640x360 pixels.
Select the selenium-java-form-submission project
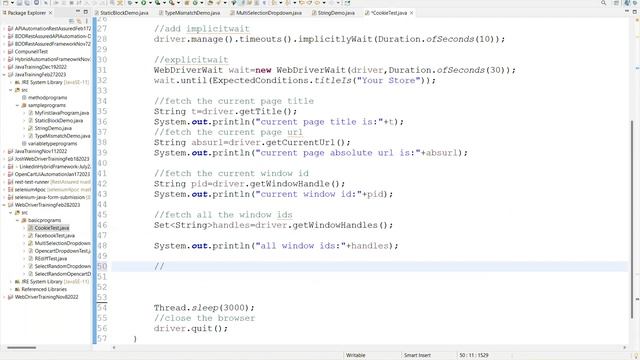[50, 198]
